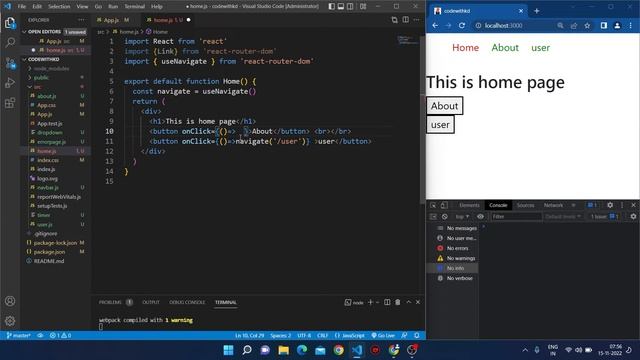Open the File menu

point(22,7)
